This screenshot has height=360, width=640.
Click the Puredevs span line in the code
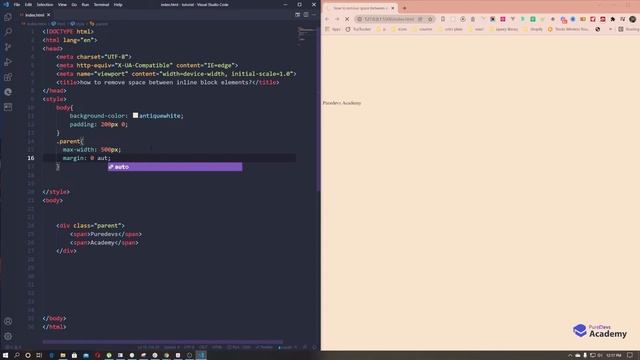[x=106, y=234]
